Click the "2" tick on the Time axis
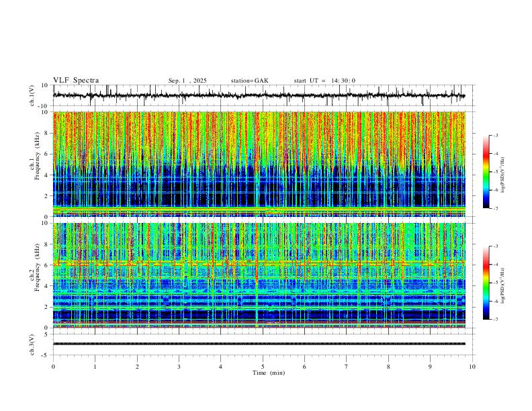 click(x=137, y=367)
